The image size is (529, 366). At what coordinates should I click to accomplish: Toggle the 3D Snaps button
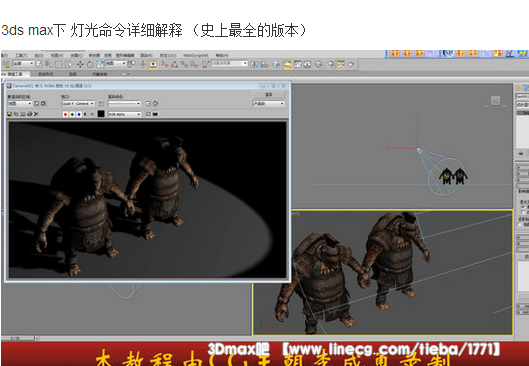tap(164, 64)
